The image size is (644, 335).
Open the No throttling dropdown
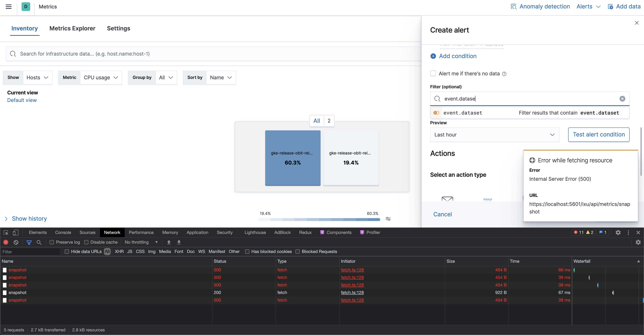coord(141,242)
